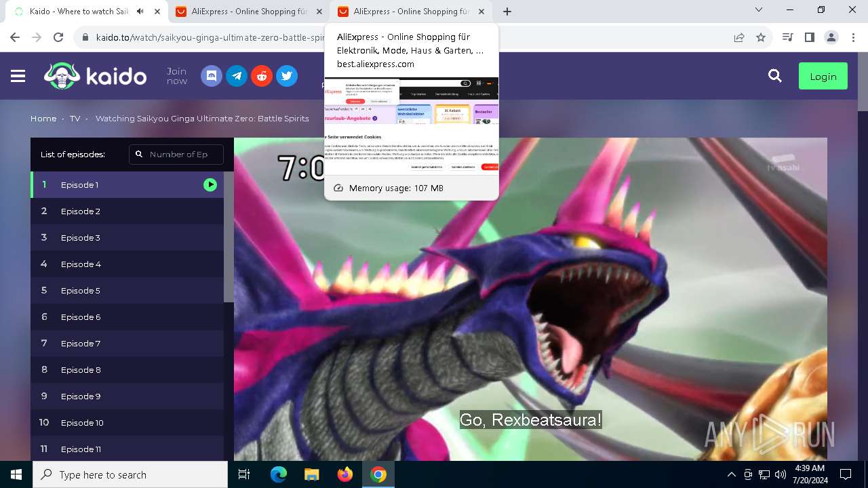Close the first AliExpress tab
868x488 pixels.
click(x=319, y=12)
